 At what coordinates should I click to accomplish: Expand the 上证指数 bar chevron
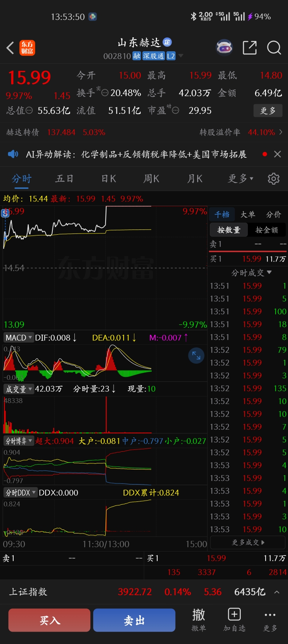277,592
